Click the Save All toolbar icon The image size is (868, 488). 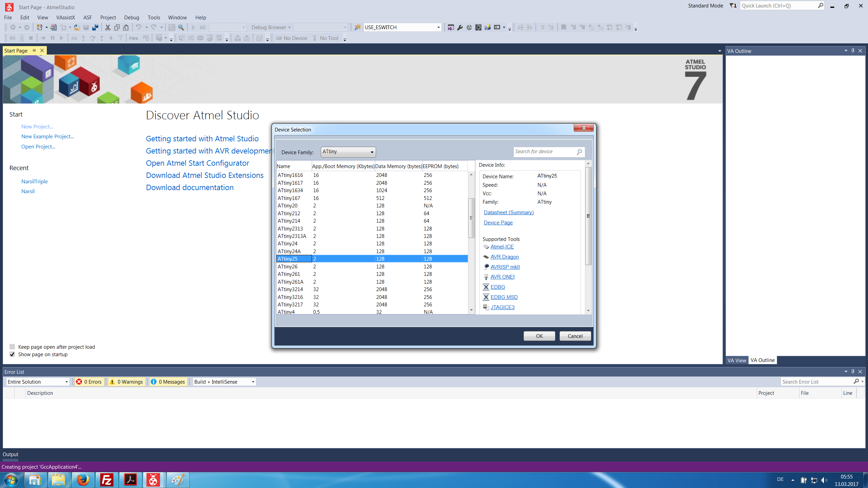(95, 27)
